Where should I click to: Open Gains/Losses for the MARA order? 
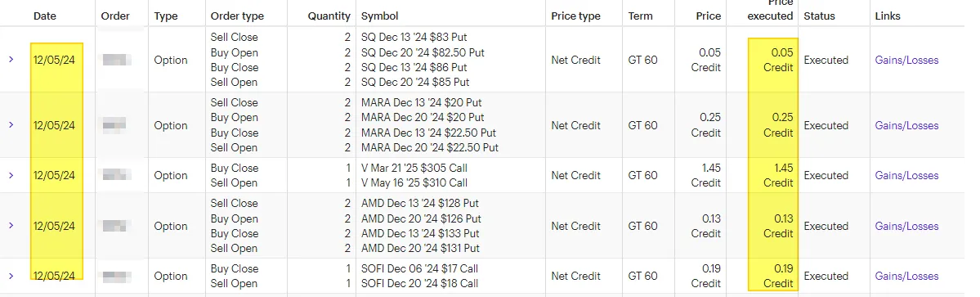click(x=906, y=125)
